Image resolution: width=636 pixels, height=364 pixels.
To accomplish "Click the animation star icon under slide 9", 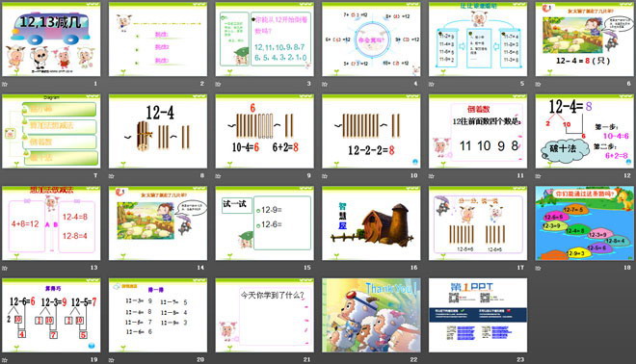I will (x=218, y=176).
